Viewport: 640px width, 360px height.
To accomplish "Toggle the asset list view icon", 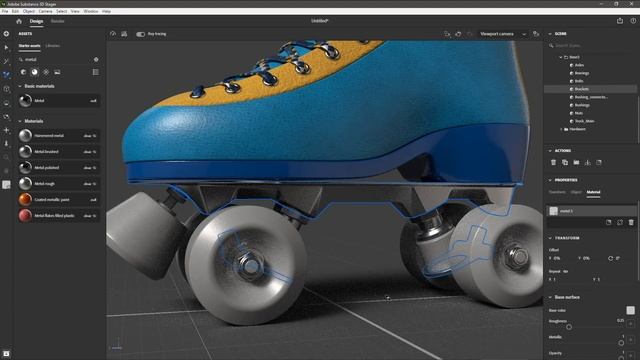I will tap(96, 72).
